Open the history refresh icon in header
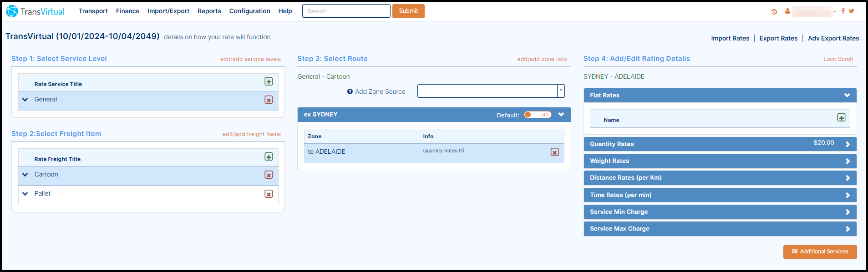 pyautogui.click(x=774, y=11)
